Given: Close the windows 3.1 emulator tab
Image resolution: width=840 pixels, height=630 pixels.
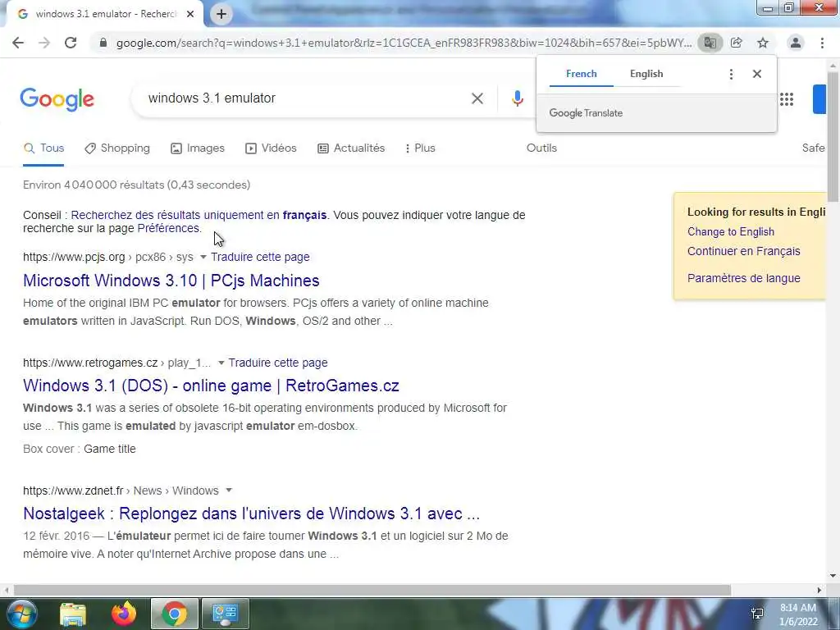Looking at the screenshot, I should pos(190,14).
